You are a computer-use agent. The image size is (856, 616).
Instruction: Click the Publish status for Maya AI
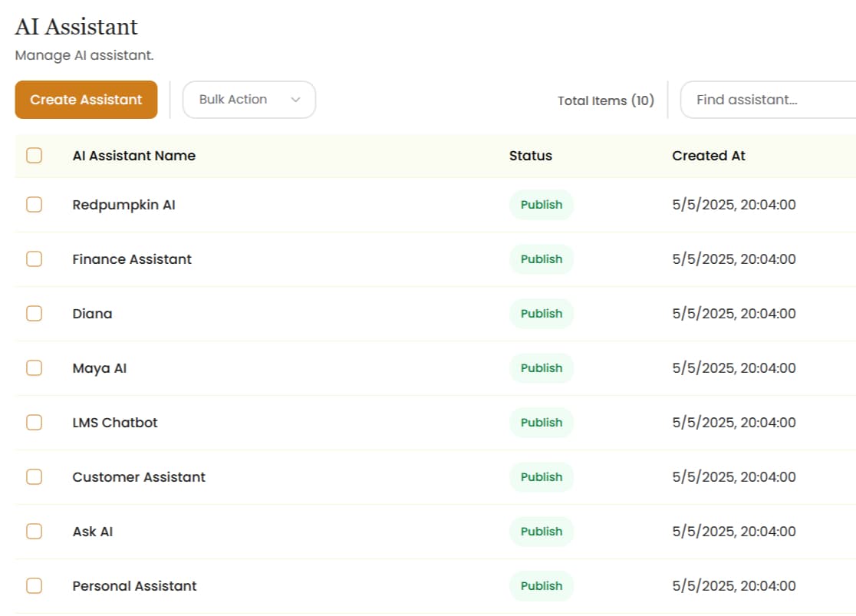pos(541,368)
